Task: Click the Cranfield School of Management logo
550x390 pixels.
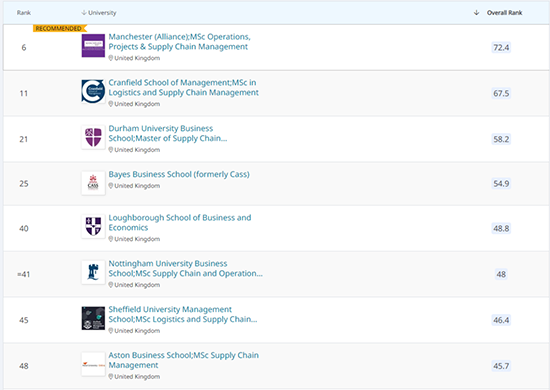Action: (93, 92)
